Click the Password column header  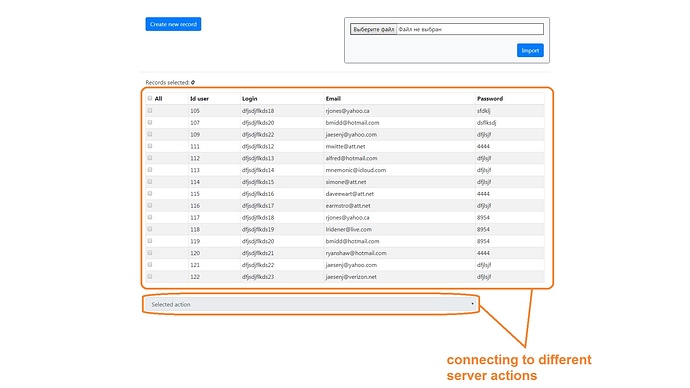point(490,99)
